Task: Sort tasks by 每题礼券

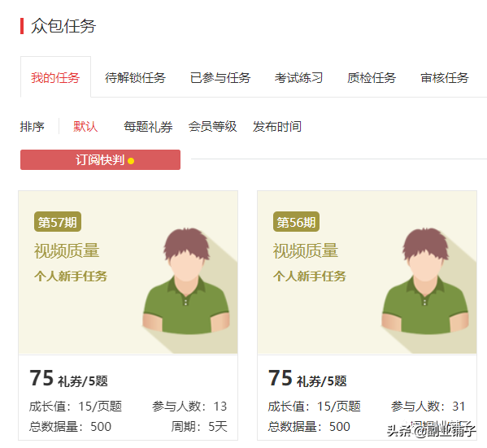Action: [x=148, y=127]
